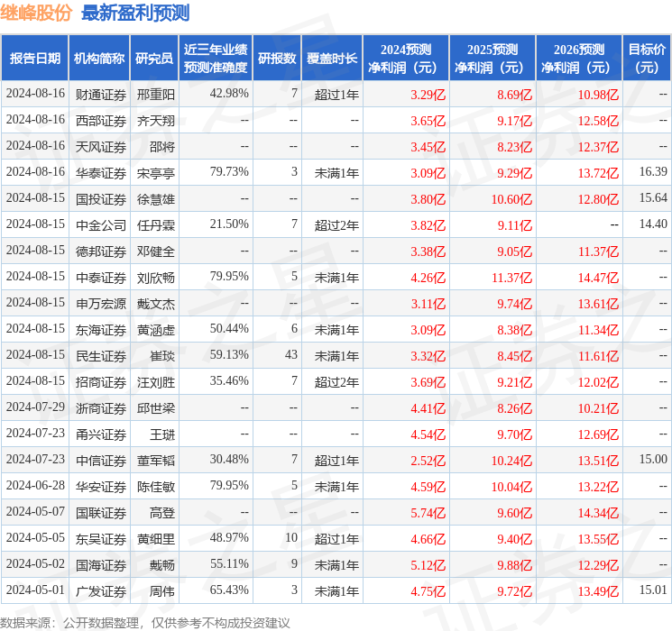Screen dimensions: 672x631
Task: Click report count 43 for 民生证券
Action: [x=291, y=354]
